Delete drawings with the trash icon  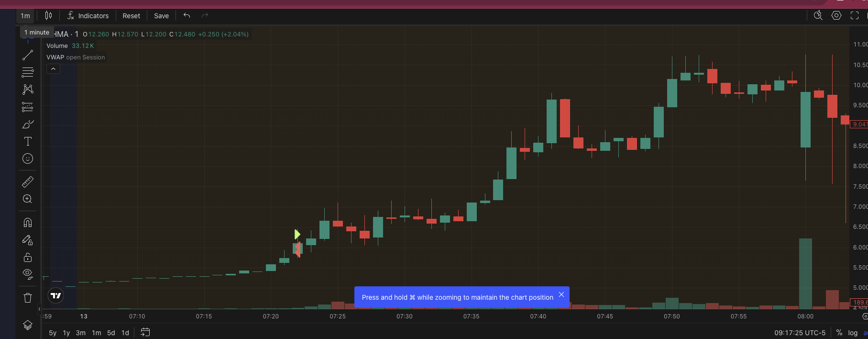28,298
